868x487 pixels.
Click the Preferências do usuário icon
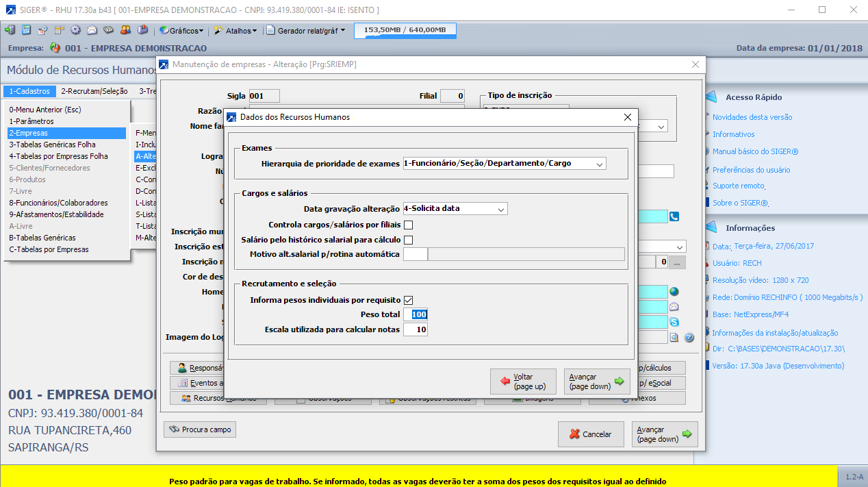707,169
